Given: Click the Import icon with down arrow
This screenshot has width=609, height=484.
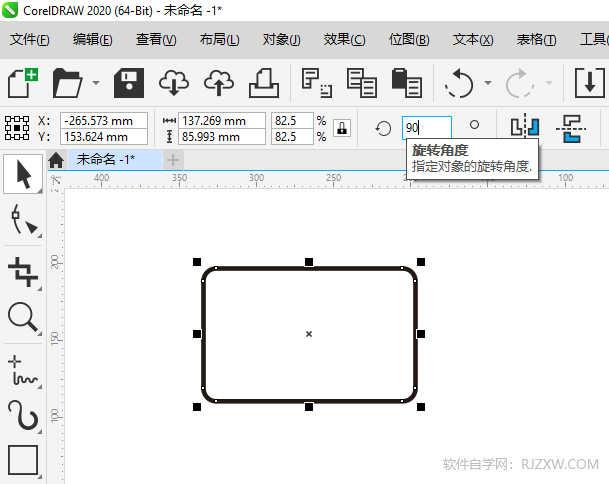Looking at the screenshot, I should click(x=590, y=83).
